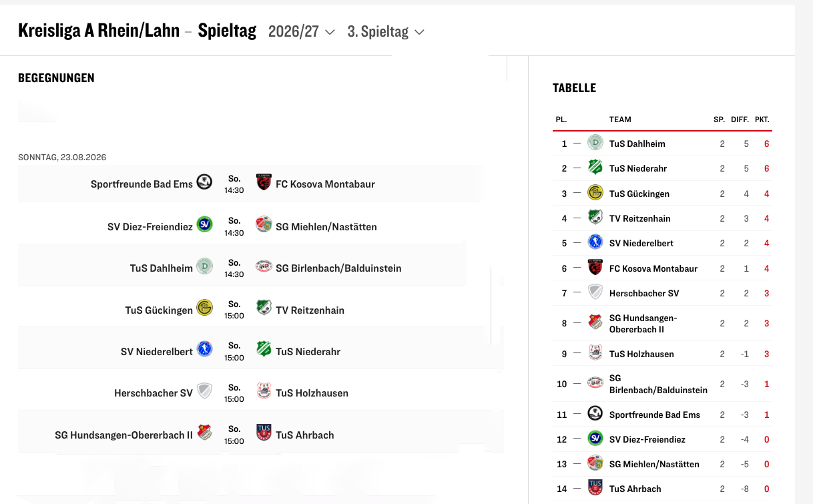Image resolution: width=813 pixels, height=504 pixels.
Task: Open TuS Niederahr team link in table
Action: 638,168
